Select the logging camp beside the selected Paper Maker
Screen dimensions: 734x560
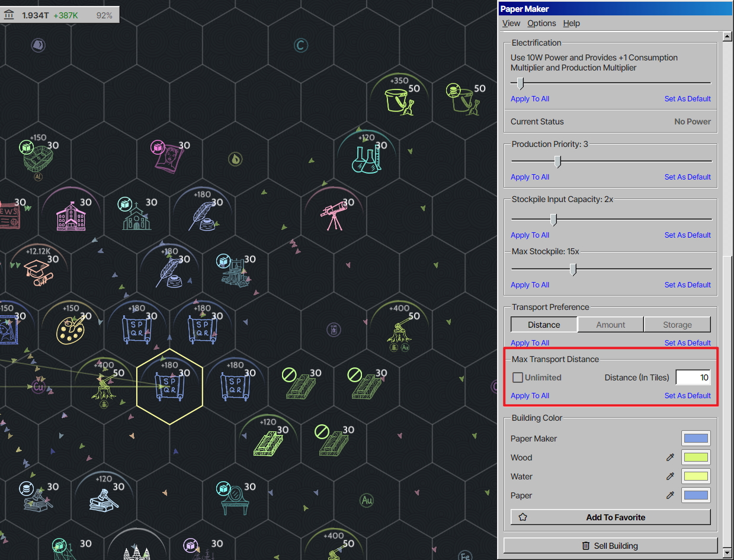coord(103,388)
